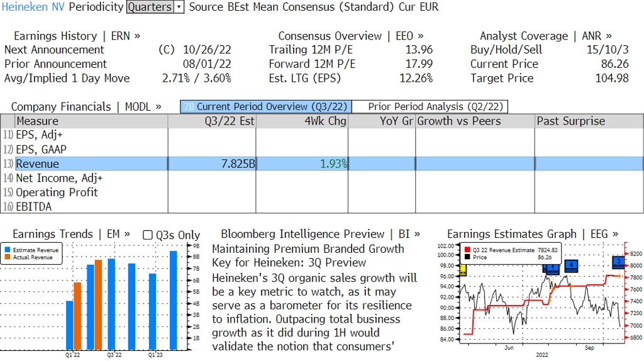
Task: Click the Growth vs Peers column header
Action: [x=475, y=121]
